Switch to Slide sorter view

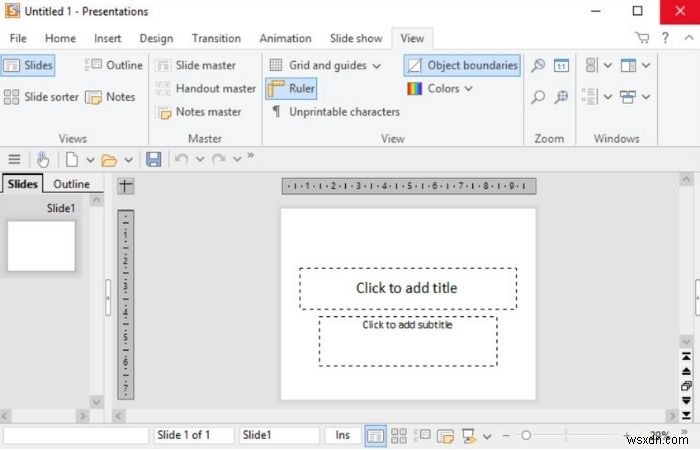41,97
